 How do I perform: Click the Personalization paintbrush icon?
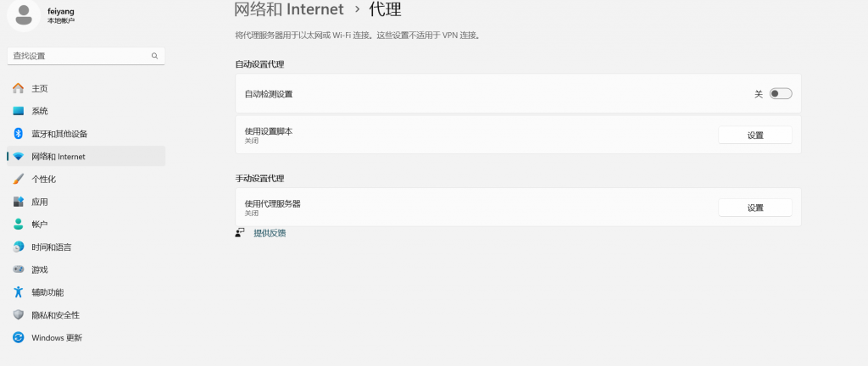[x=19, y=179]
